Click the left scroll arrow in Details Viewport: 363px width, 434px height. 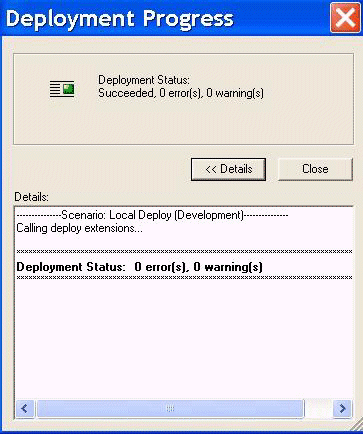tap(25, 408)
